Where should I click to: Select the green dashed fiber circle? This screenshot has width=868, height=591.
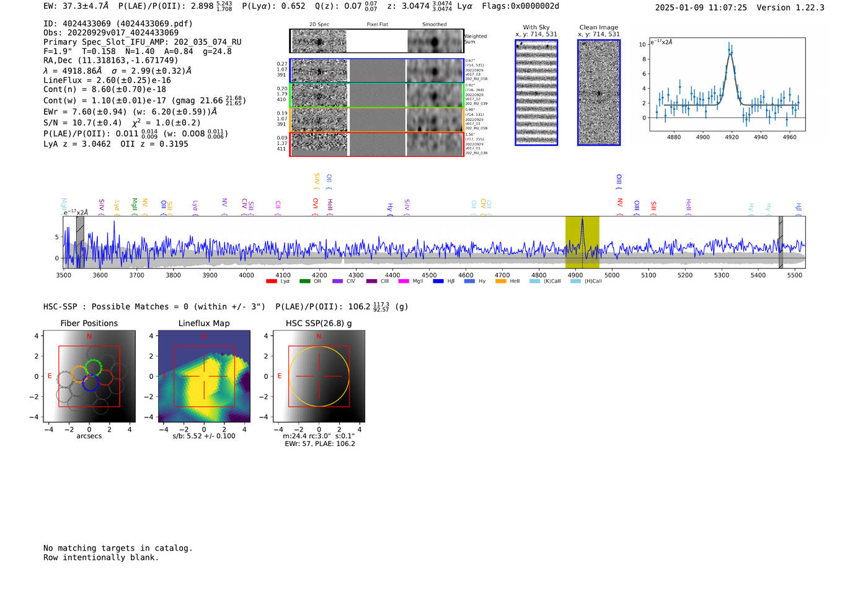click(x=94, y=367)
